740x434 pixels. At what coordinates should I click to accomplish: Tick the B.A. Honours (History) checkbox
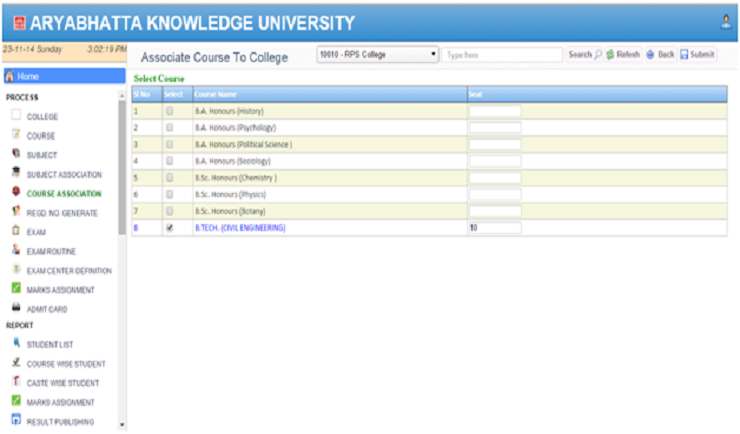pyautogui.click(x=169, y=111)
